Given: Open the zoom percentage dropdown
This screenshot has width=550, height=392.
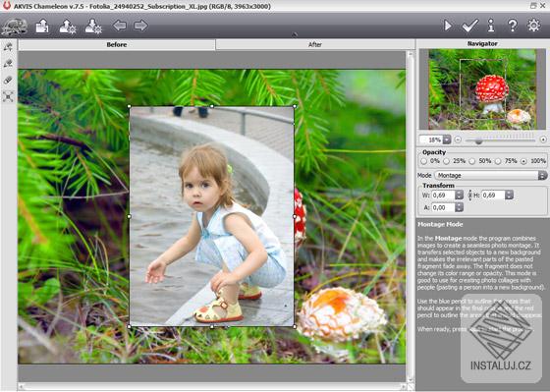Looking at the screenshot, I should (447, 140).
